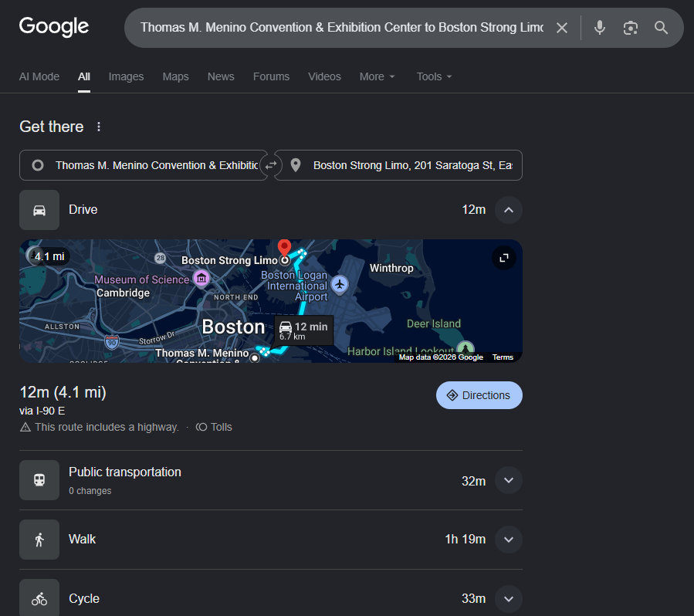Collapse the Drive section chevron
The height and width of the screenshot is (616, 694).
(x=509, y=210)
